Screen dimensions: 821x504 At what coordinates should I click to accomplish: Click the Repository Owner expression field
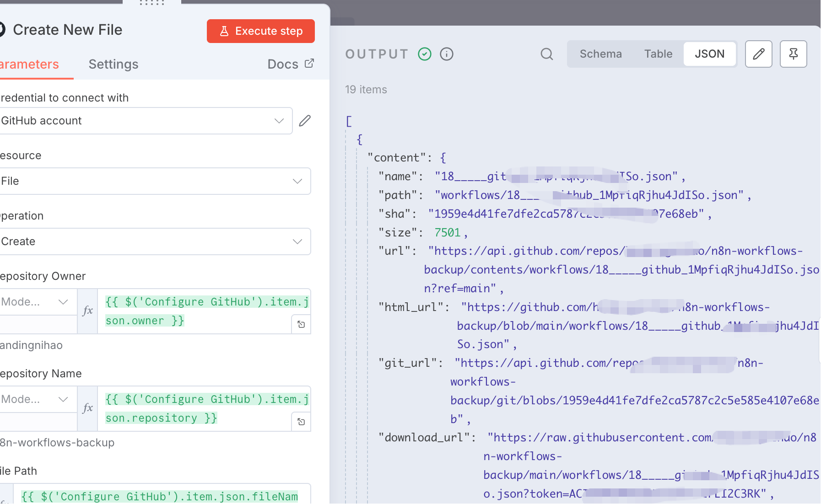(204, 311)
